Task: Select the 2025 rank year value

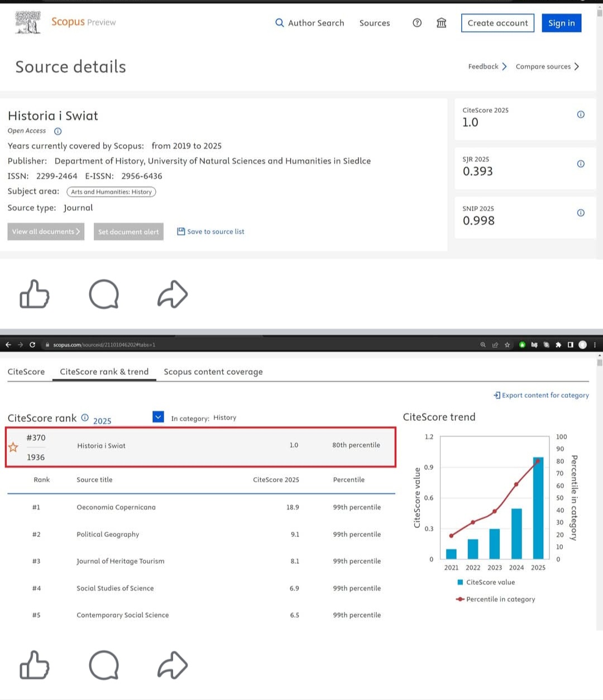Action: click(x=102, y=421)
